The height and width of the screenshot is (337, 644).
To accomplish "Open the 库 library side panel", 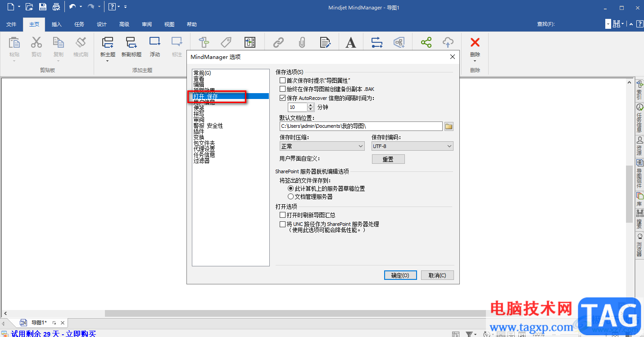I will 639,199.
